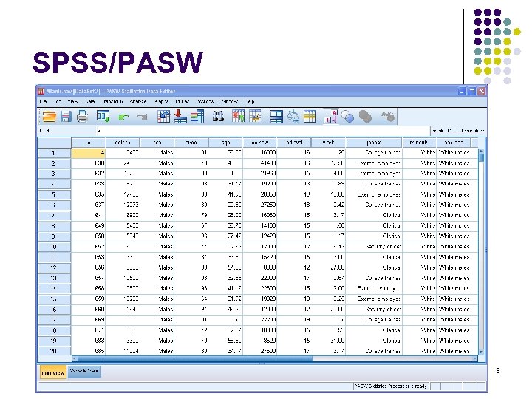The image size is (532, 399).
Task: Go to variable toolbar icon
Action: (x=180, y=117)
